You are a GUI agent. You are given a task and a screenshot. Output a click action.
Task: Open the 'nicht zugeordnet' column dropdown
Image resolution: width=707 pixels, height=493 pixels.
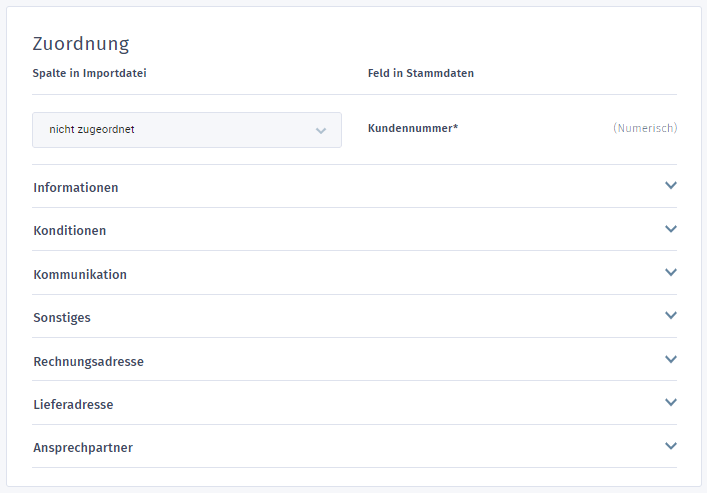pyautogui.click(x=187, y=130)
